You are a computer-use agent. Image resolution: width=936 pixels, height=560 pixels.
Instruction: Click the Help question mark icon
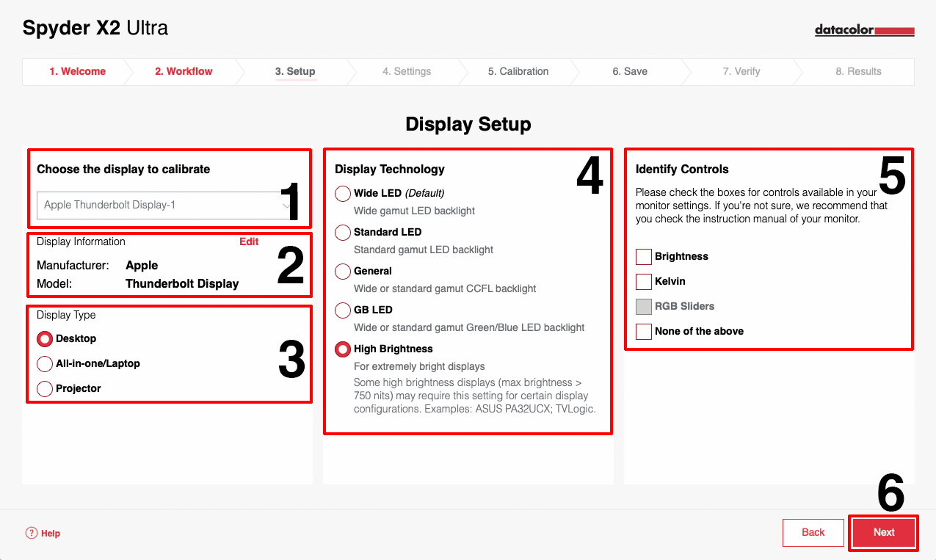[31, 533]
